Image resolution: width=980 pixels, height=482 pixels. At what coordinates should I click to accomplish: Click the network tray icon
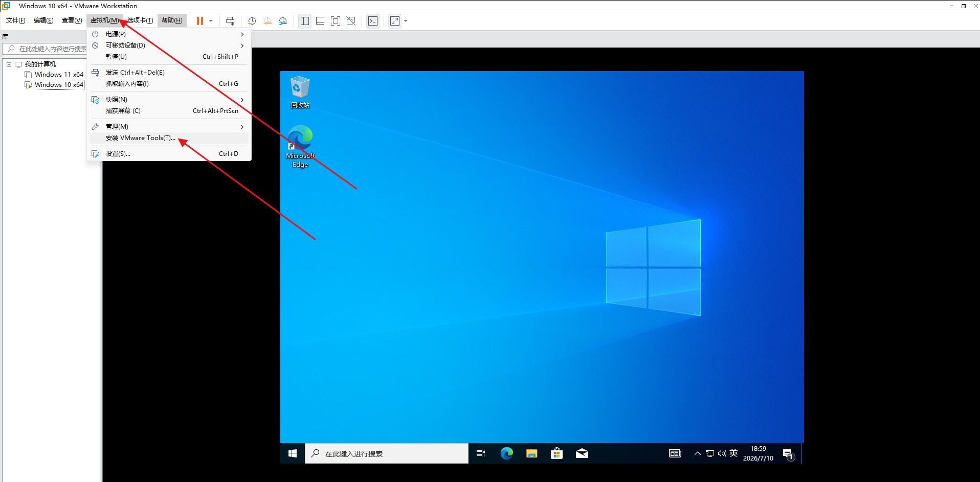[710, 453]
